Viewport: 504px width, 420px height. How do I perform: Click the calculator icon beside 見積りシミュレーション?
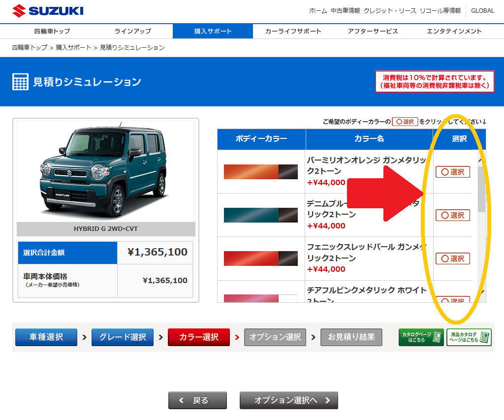(20, 82)
